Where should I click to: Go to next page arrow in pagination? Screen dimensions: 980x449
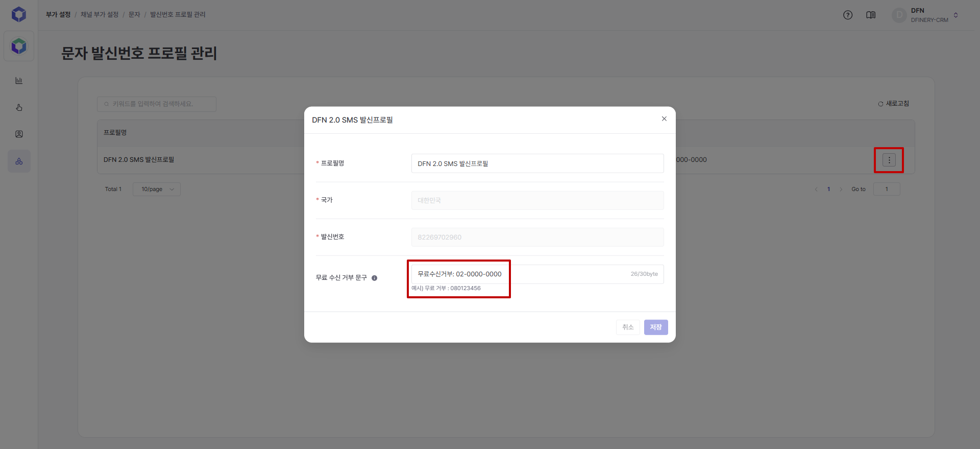click(841, 189)
